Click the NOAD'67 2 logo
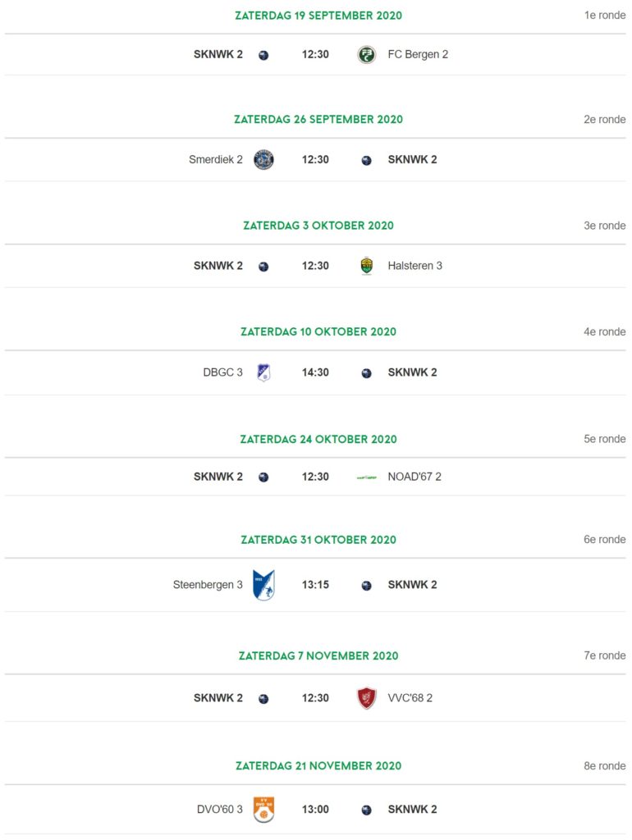Viewport: 632px width, 840px height. [x=367, y=477]
